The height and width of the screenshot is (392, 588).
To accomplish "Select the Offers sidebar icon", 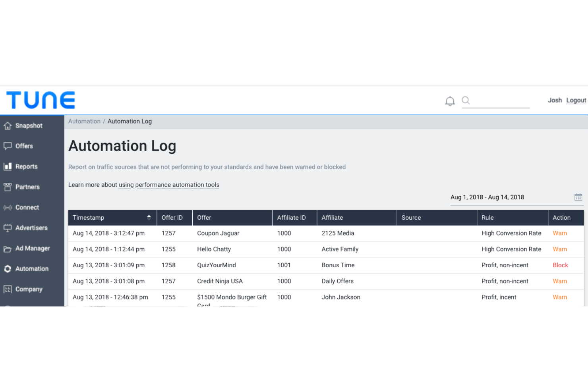I will 8,146.
